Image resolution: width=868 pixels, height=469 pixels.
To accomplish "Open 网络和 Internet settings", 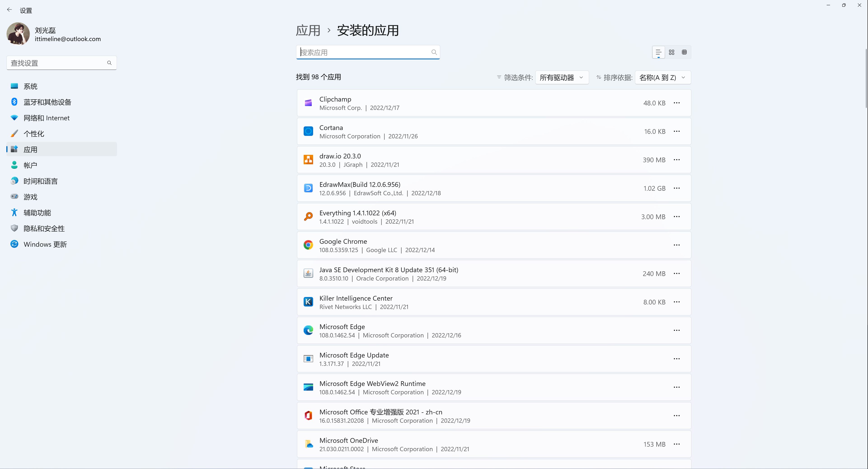I will (x=62, y=118).
